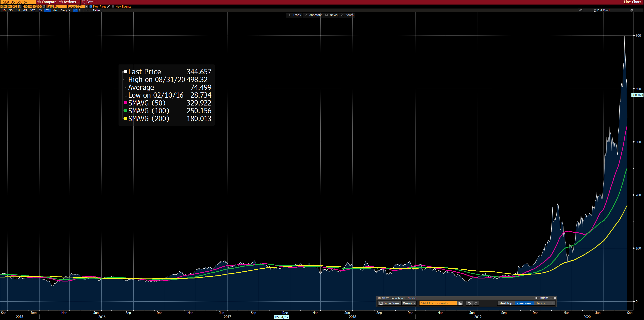Switch to the bar chart type icon

[x=80, y=10]
